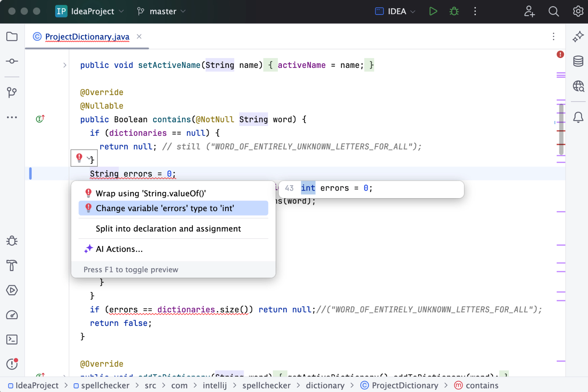
Task: Open the Pull Requests tool window
Action: coord(12,92)
